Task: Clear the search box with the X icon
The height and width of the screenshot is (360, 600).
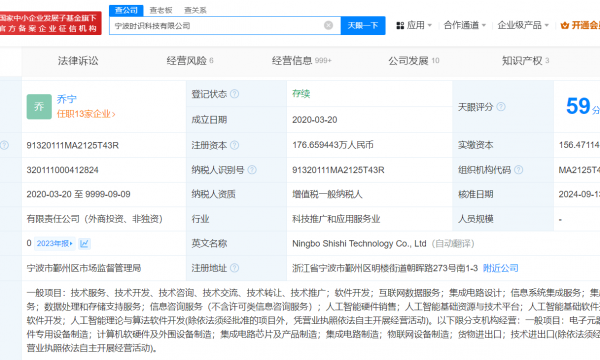Action: point(328,25)
